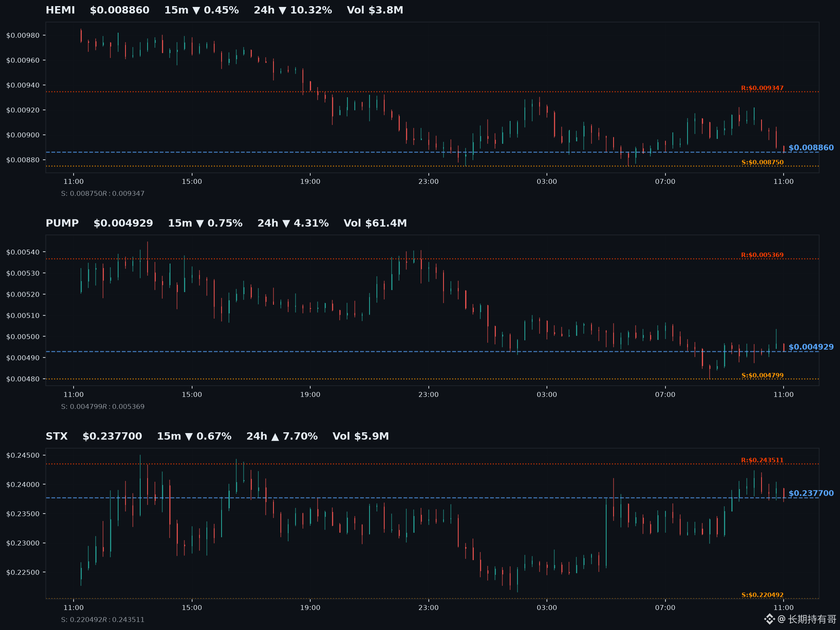Click the $0.00940 y-axis tick

[23, 85]
